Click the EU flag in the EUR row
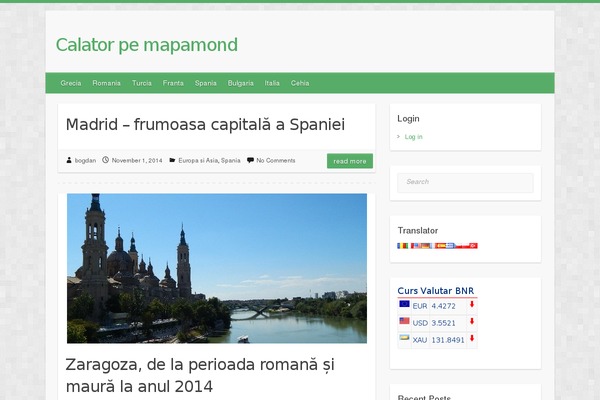The width and height of the screenshot is (600, 400). (404, 304)
